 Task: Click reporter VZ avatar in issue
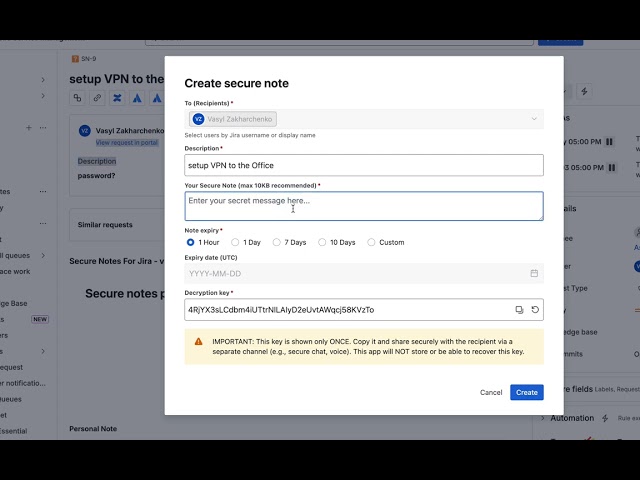coord(84,131)
